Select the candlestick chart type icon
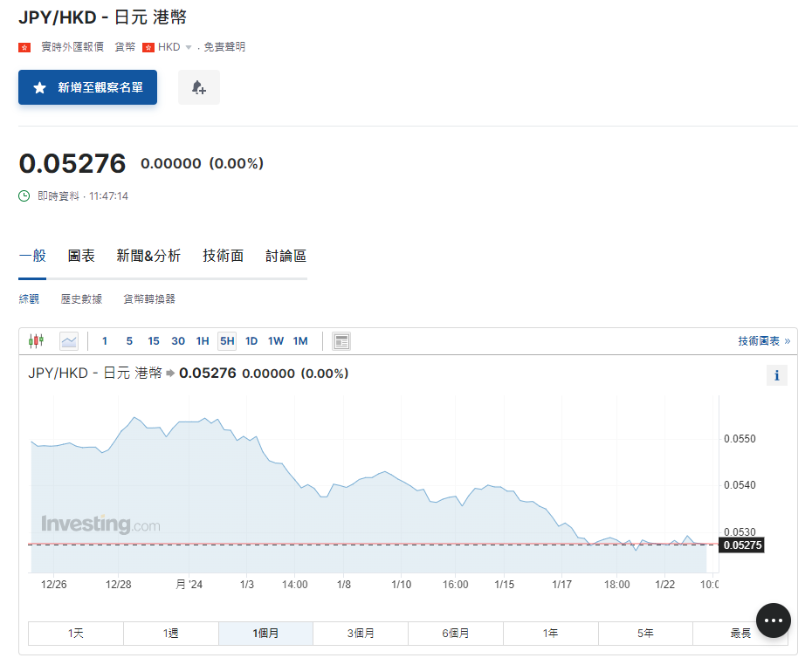Viewport: 812px width, 658px height. click(x=36, y=341)
